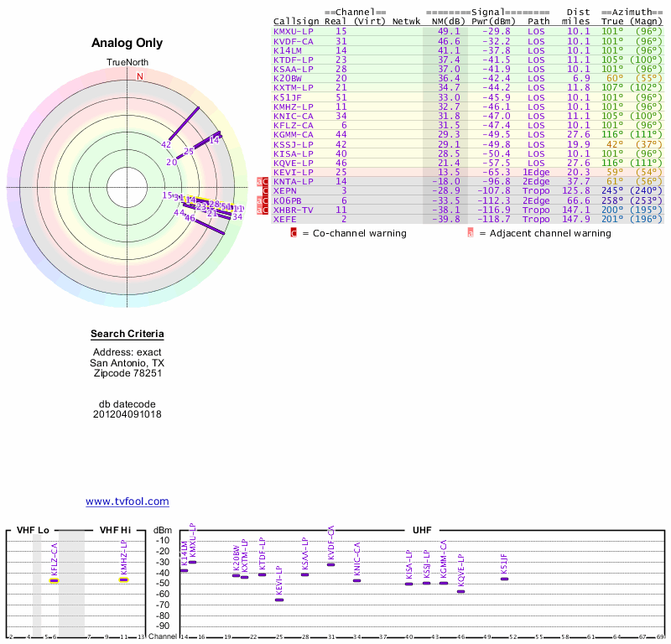
Task: Click the red Co-channel warning legend icon
Action: [294, 233]
